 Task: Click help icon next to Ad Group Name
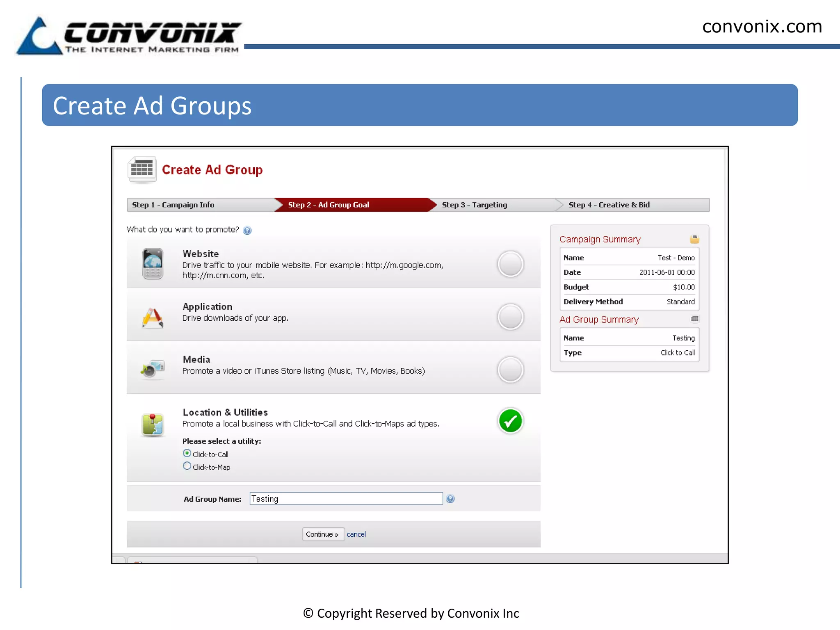[450, 499]
